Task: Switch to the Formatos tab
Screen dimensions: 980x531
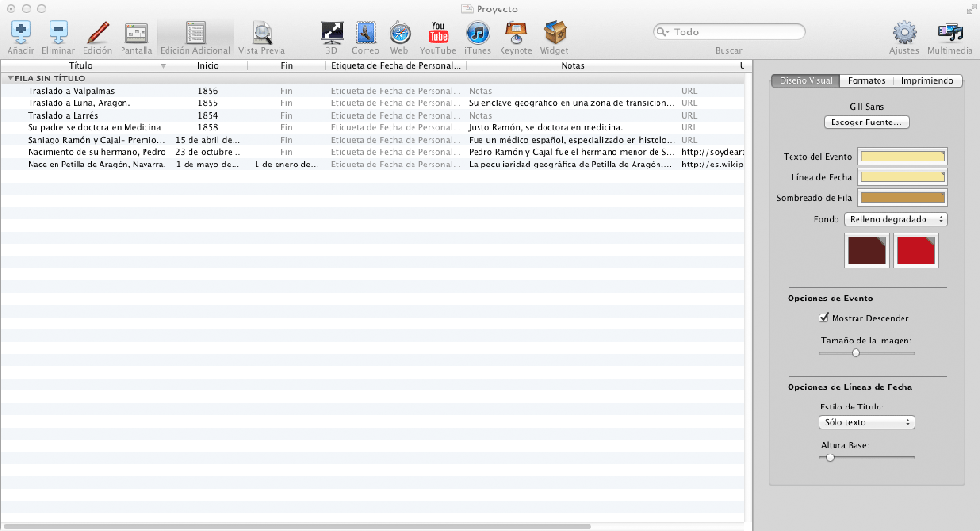Action: pyautogui.click(x=866, y=81)
